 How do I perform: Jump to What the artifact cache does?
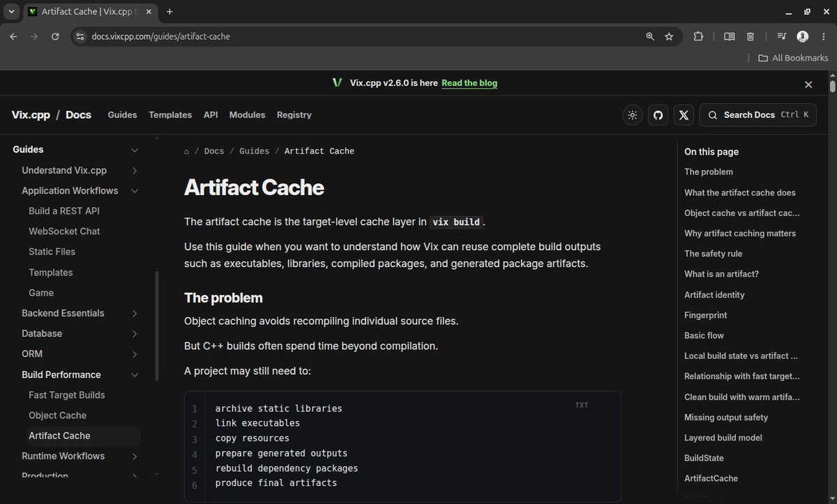coord(740,192)
